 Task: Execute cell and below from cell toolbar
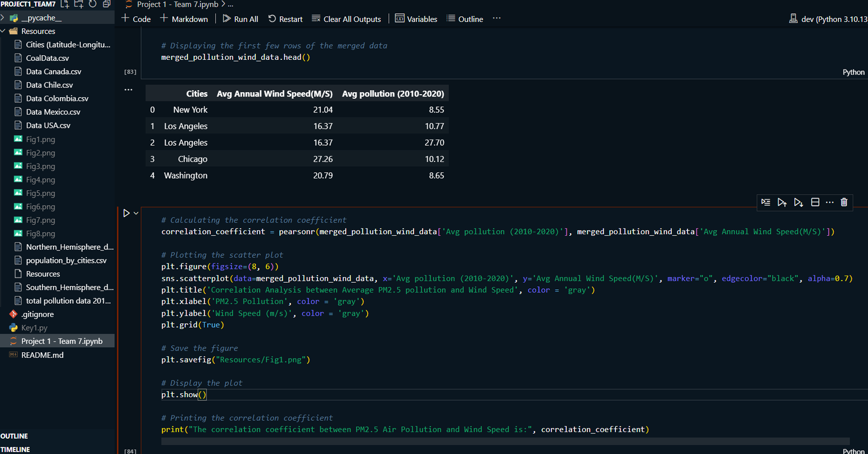pyautogui.click(x=798, y=202)
